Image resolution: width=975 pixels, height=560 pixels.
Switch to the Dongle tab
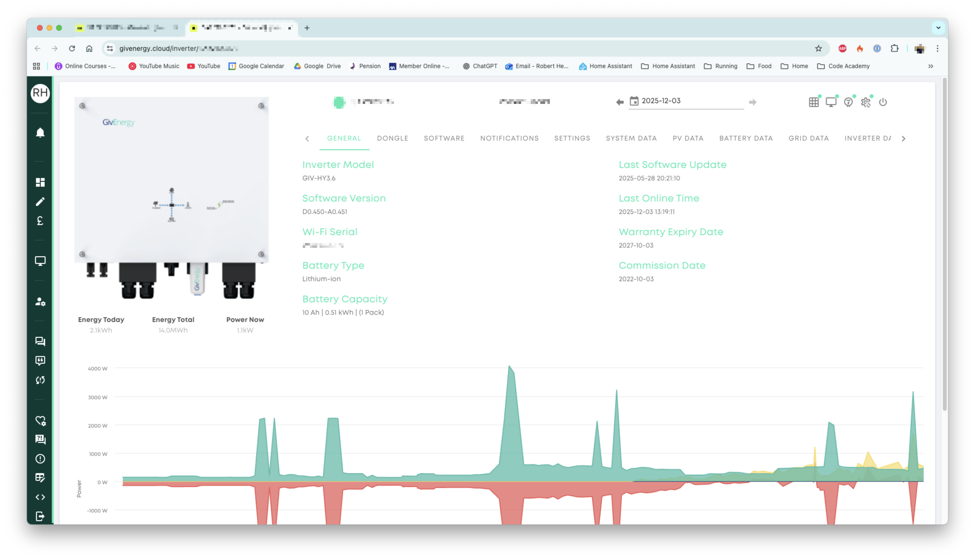[392, 138]
